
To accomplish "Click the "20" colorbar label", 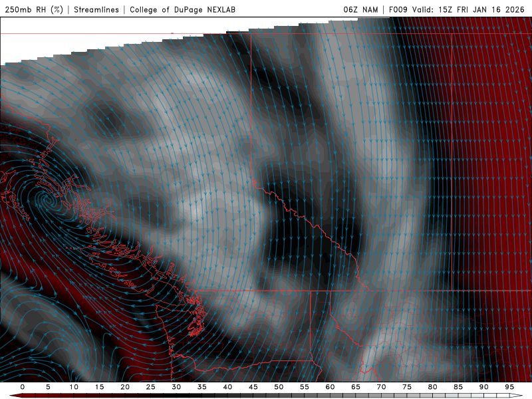I will click(125, 387).
